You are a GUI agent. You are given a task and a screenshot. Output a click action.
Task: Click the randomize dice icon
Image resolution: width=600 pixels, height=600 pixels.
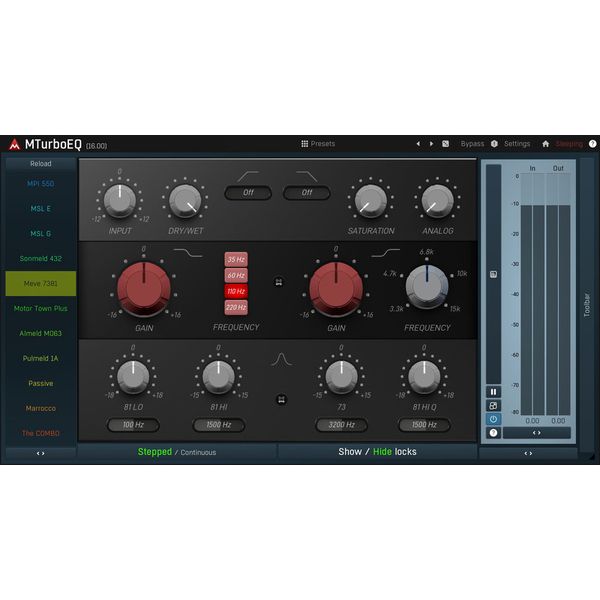445,144
